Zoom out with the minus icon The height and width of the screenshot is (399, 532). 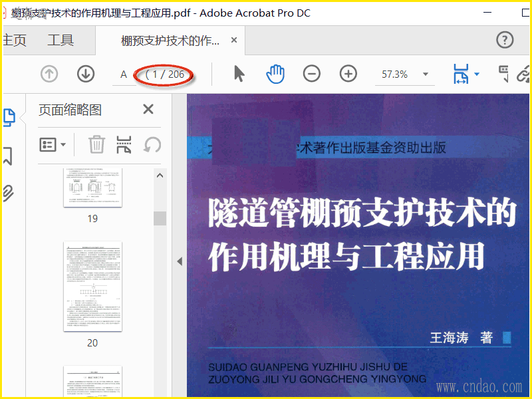coord(311,74)
